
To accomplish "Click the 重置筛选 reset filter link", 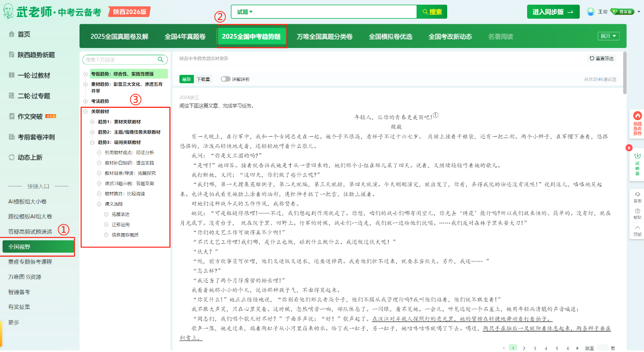I will tap(601, 59).
